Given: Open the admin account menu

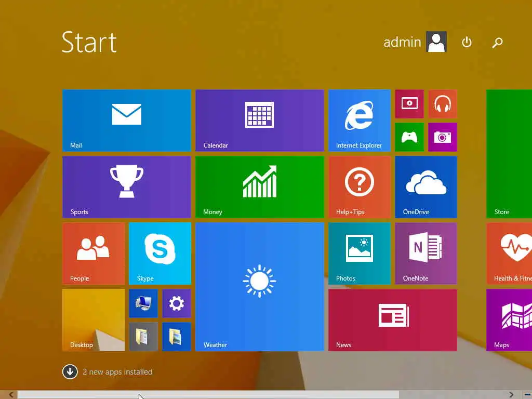Looking at the screenshot, I should click(x=415, y=42).
